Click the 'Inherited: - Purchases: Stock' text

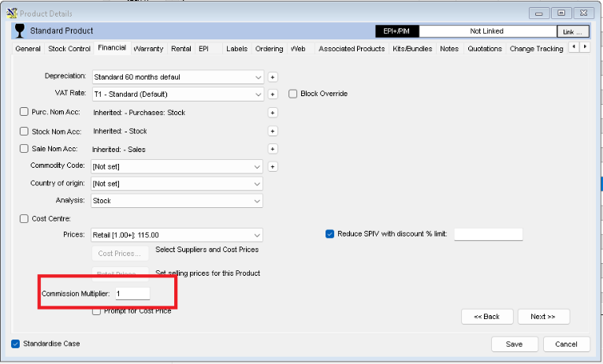pyautogui.click(x=140, y=113)
